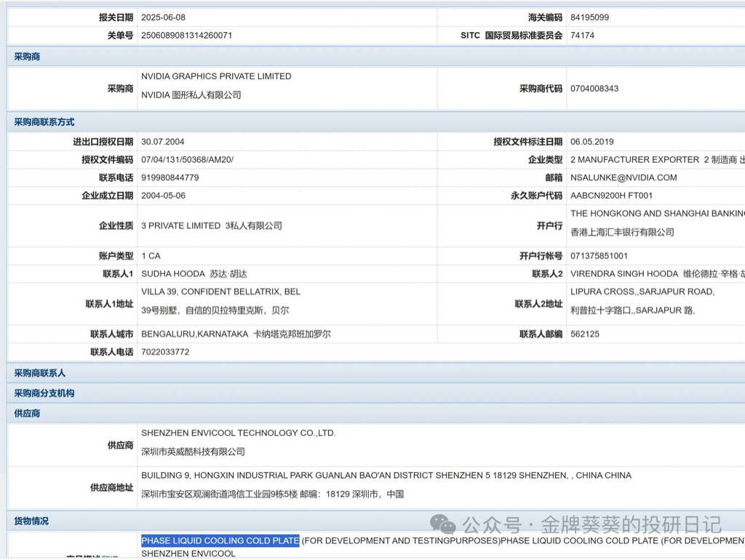Click file code 07/04/131/50368/AM20/
745x560 pixels.
(x=187, y=159)
